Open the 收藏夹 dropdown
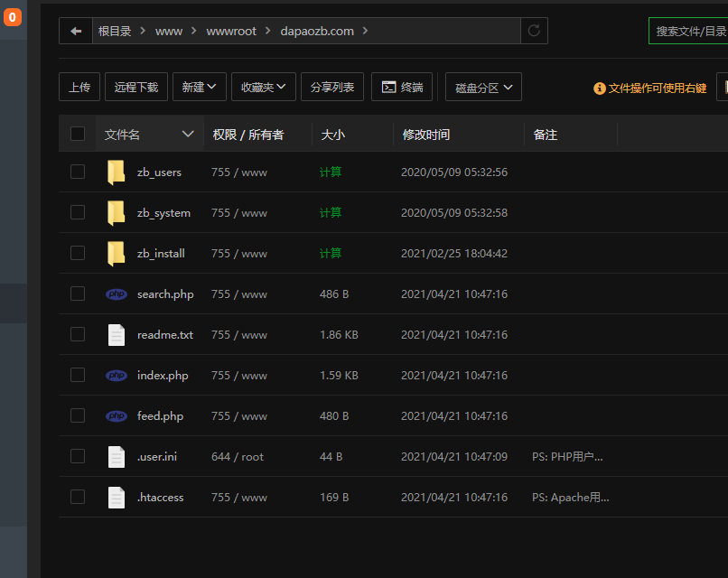Viewport: 728px width, 578px height. (x=263, y=87)
